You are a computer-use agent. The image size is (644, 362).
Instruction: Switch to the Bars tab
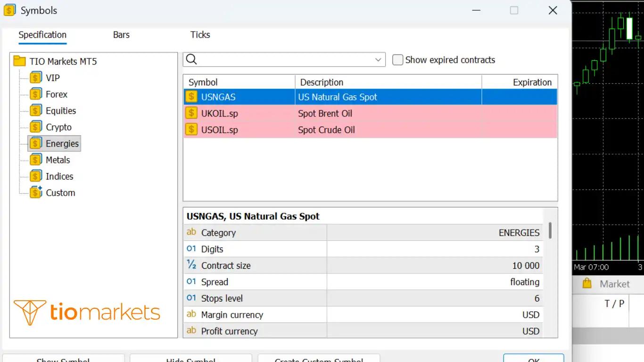[x=121, y=35]
